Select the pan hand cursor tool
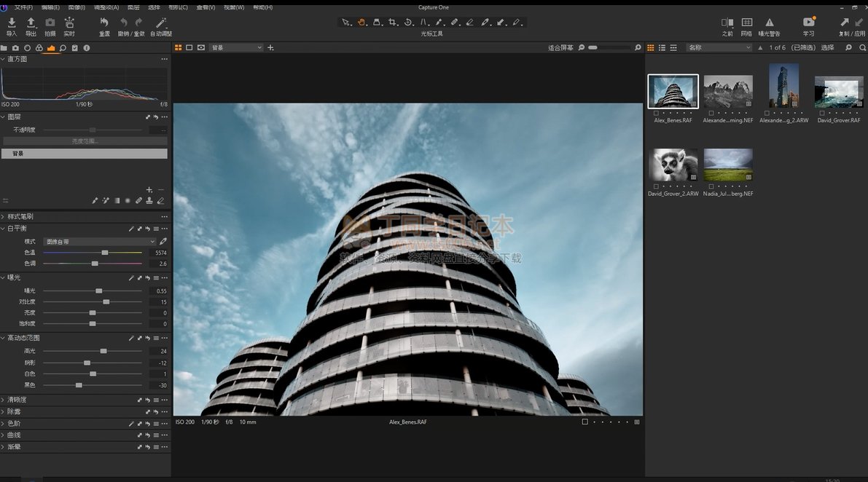The height and width of the screenshot is (482, 868). 361,23
